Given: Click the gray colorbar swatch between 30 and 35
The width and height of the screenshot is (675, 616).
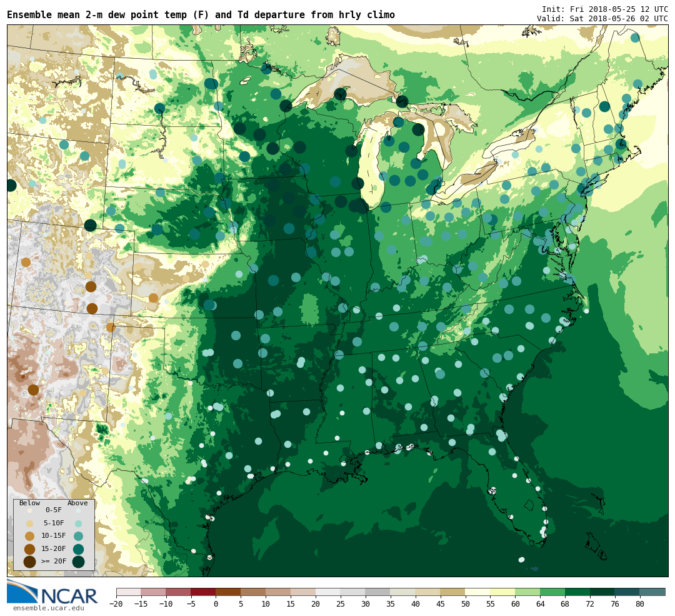Looking at the screenshot, I should click(x=378, y=592).
